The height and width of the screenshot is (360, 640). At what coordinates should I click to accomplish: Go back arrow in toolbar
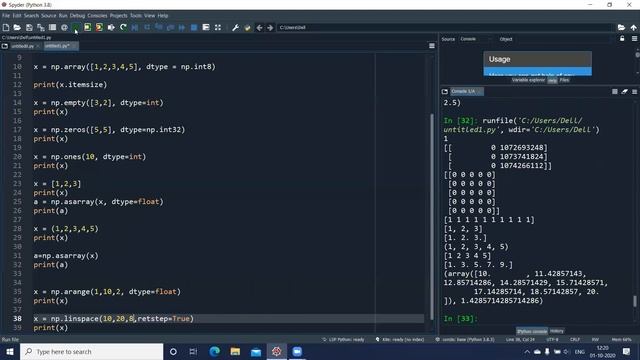(259, 27)
